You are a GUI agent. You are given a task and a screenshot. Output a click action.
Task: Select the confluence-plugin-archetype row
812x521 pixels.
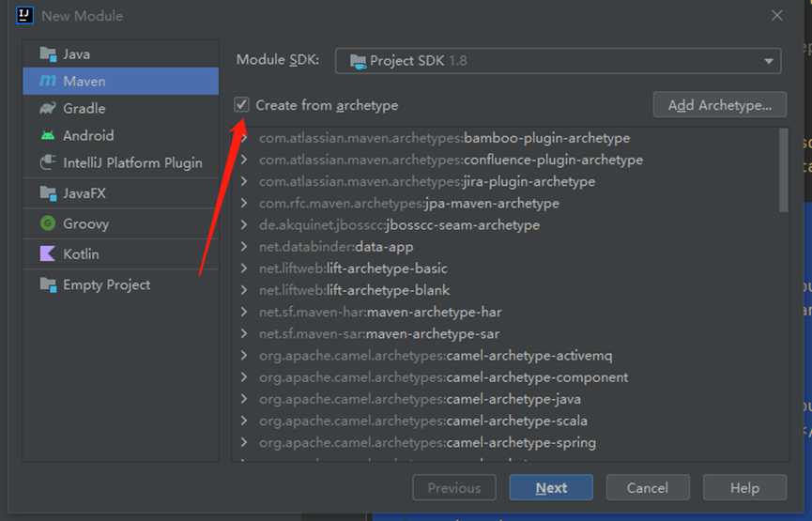coord(505,160)
